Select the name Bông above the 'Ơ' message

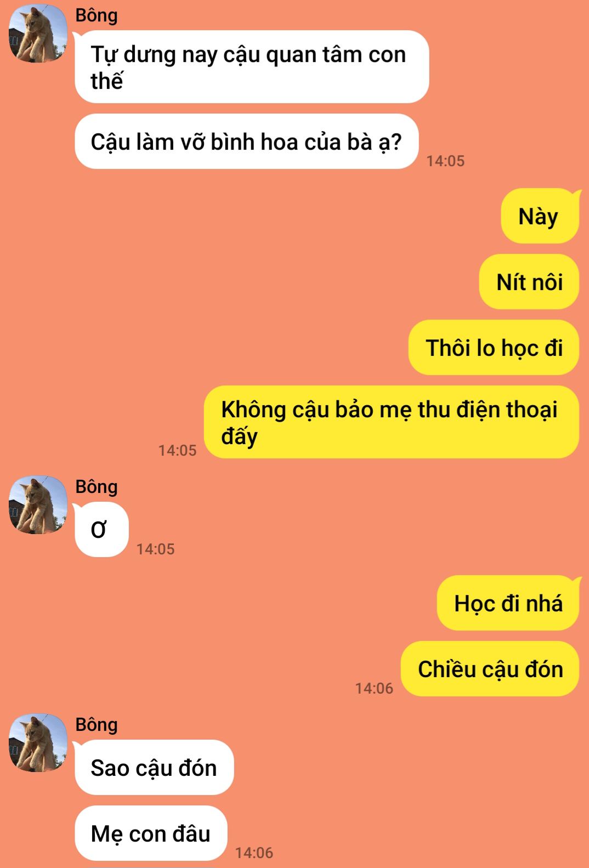[97, 487]
